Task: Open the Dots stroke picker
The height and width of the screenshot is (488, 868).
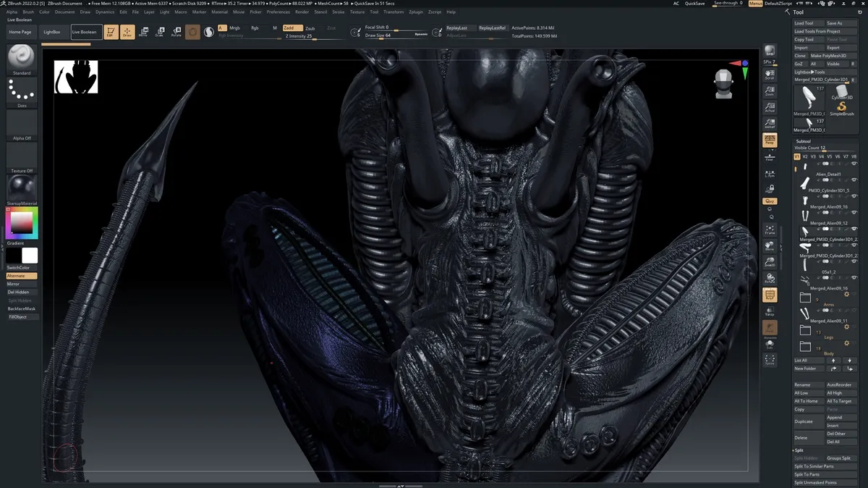Action: click(x=22, y=92)
